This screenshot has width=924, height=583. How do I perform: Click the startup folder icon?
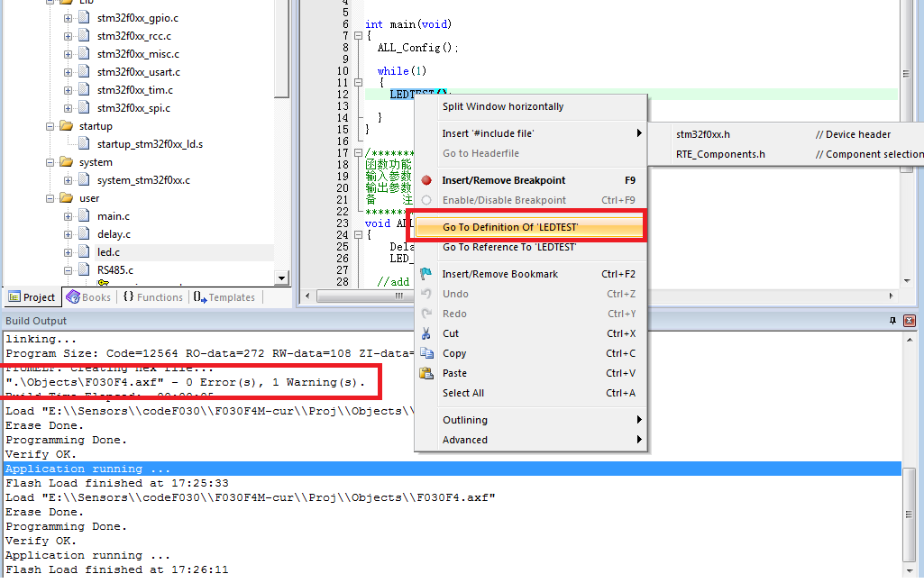point(67,126)
